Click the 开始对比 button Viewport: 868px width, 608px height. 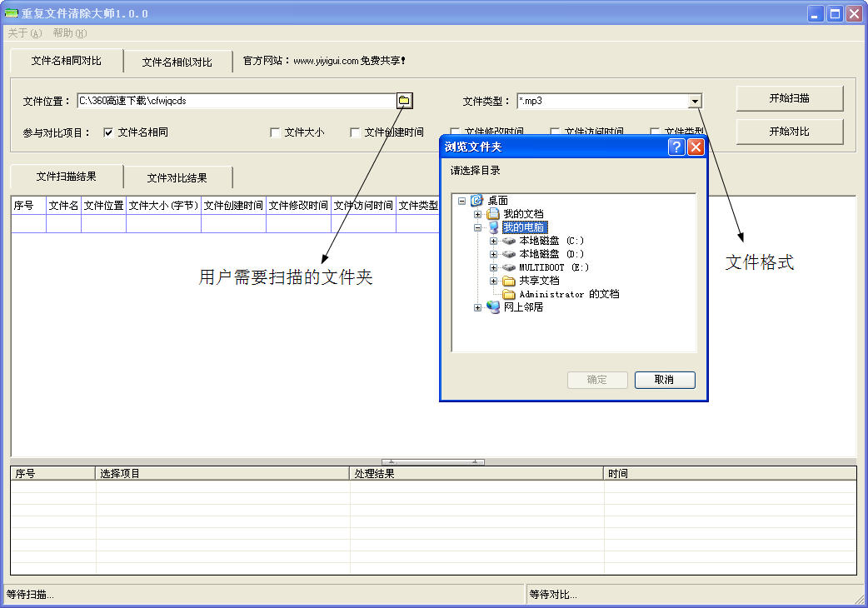(x=790, y=132)
